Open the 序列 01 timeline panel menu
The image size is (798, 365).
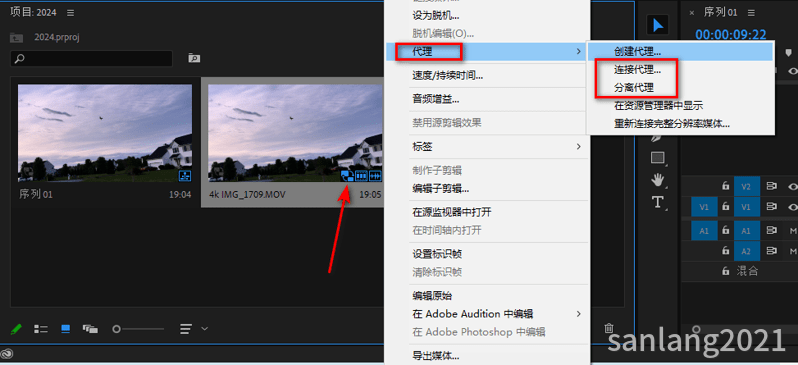pos(751,12)
